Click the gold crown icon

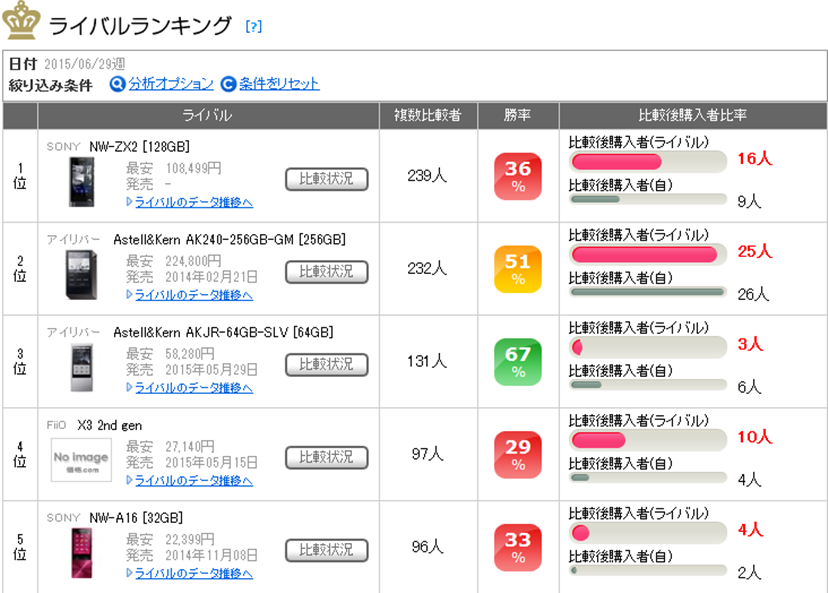[x=21, y=21]
